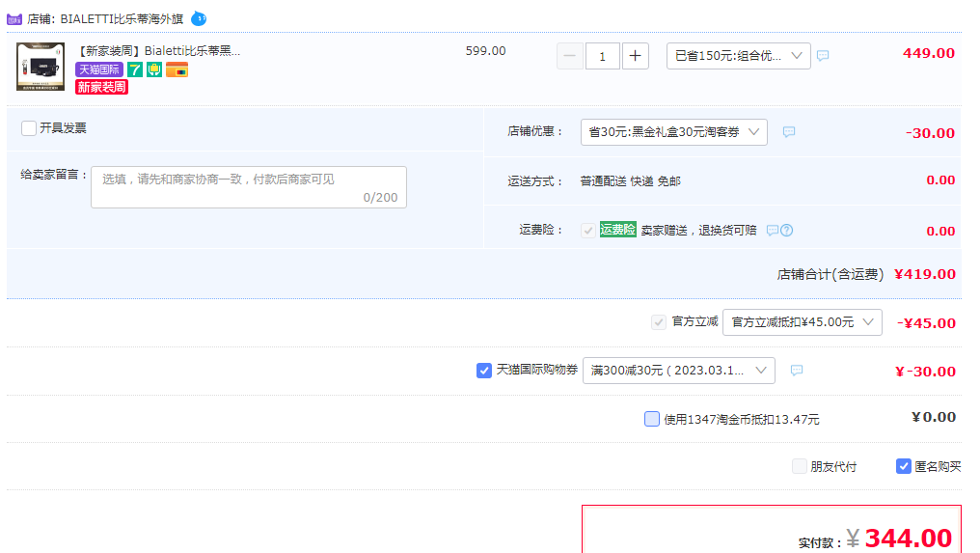Click the 店铺合计 ¥419.00 amount
980x553 pixels.
click(x=924, y=274)
